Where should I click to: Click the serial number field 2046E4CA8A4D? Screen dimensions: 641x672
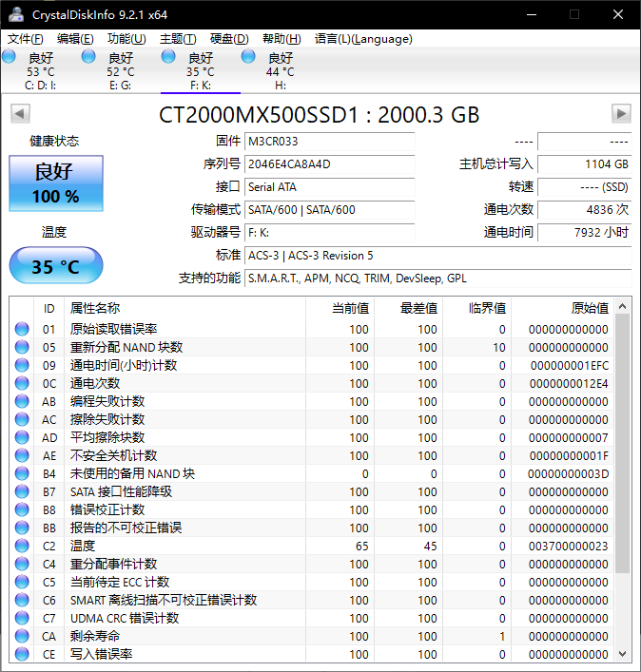point(330,164)
